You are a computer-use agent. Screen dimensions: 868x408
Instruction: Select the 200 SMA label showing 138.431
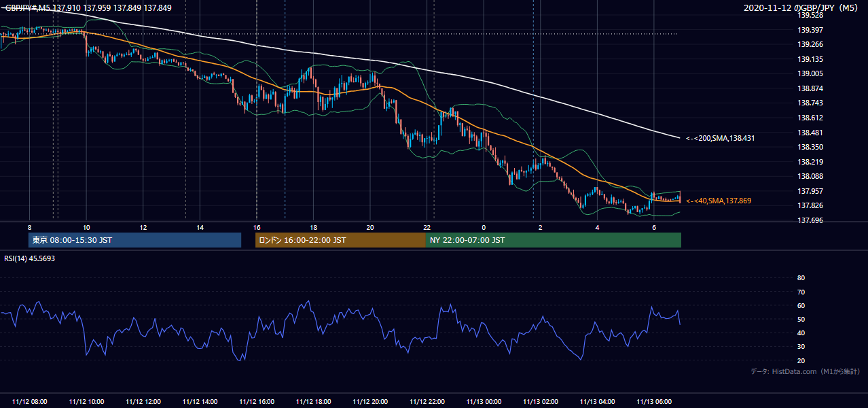coord(721,138)
